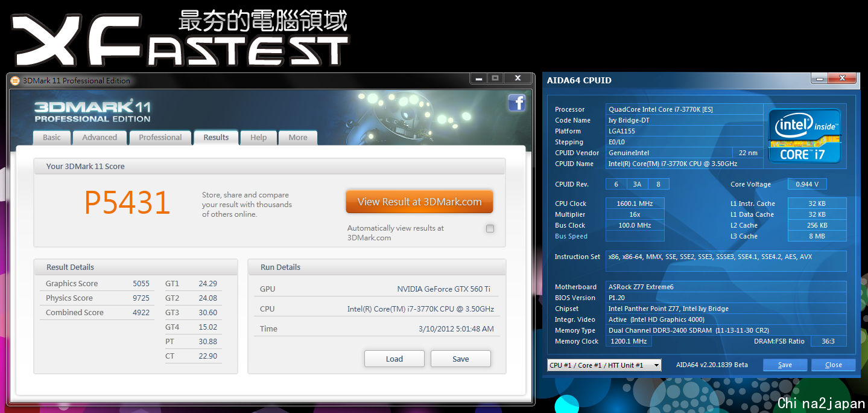Click the Platform value LGA1155
Screen dimensions: 868x413
[x=685, y=131]
